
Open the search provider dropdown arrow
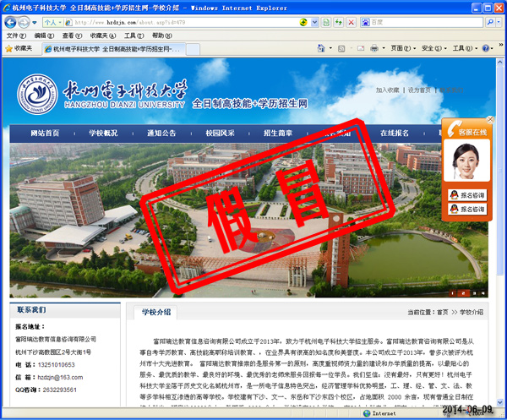(499, 22)
